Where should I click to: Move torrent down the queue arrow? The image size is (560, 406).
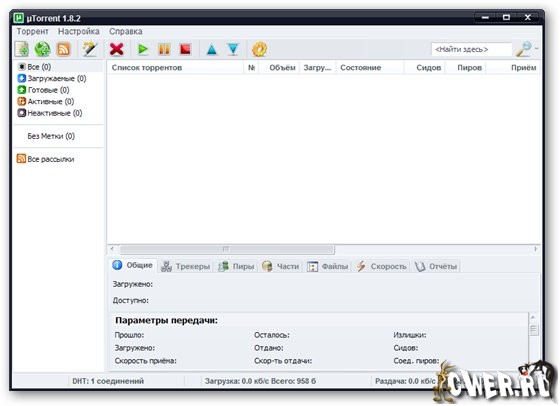coord(233,49)
